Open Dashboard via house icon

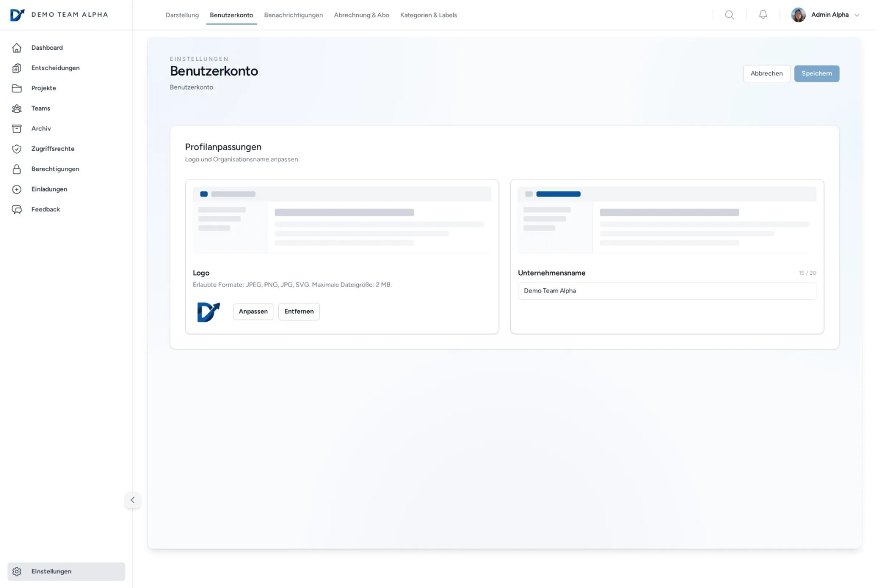pos(17,48)
